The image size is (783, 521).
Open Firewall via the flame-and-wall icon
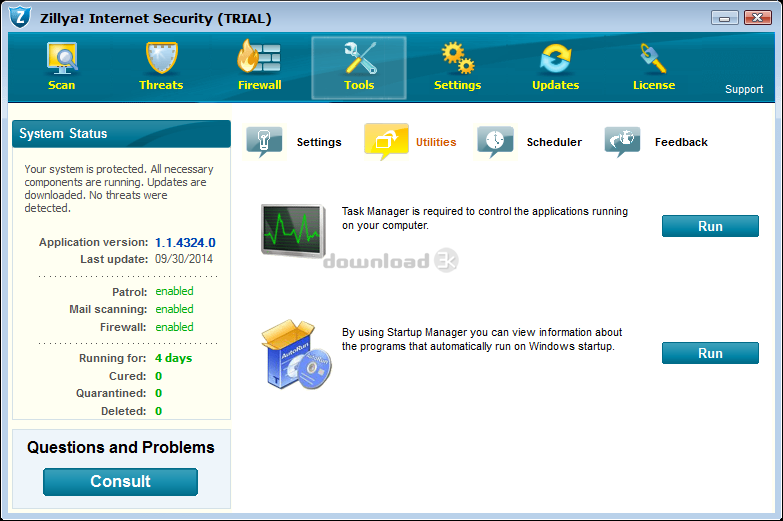click(259, 56)
